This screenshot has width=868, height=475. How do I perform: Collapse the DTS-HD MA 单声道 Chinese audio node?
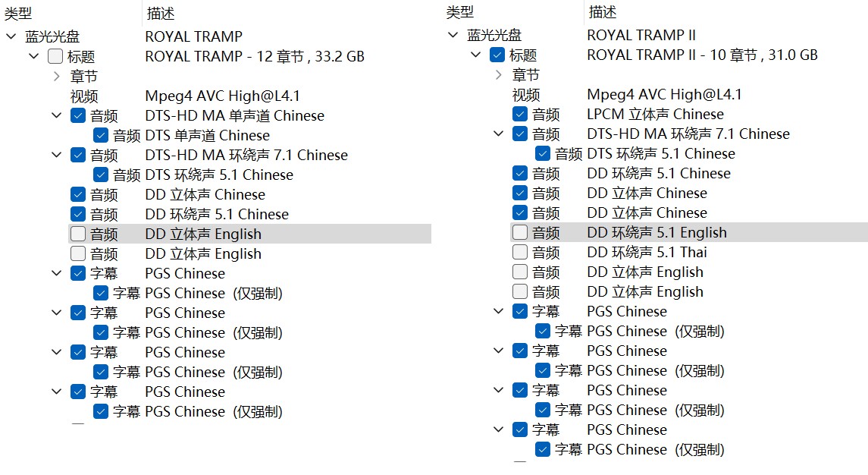point(56,115)
